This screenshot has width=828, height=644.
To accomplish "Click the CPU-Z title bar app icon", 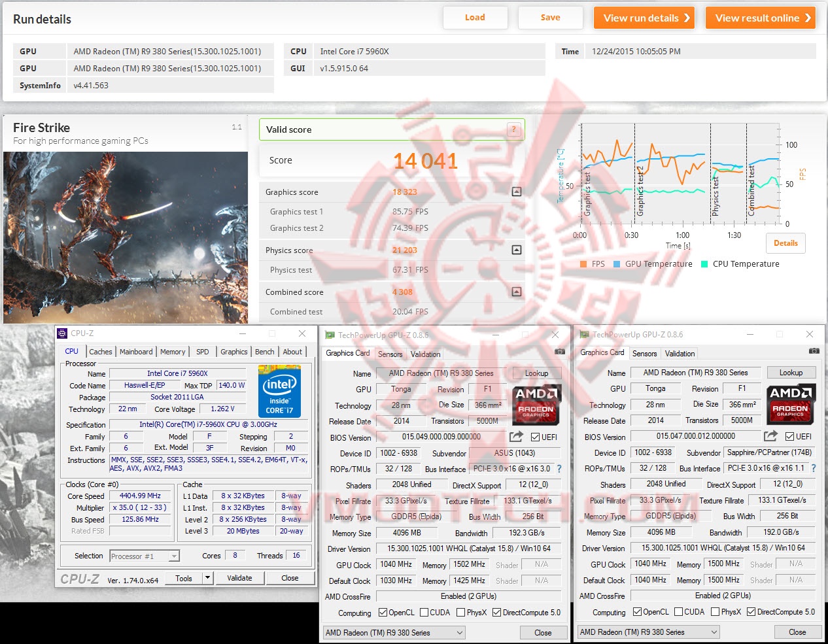I will [x=63, y=333].
